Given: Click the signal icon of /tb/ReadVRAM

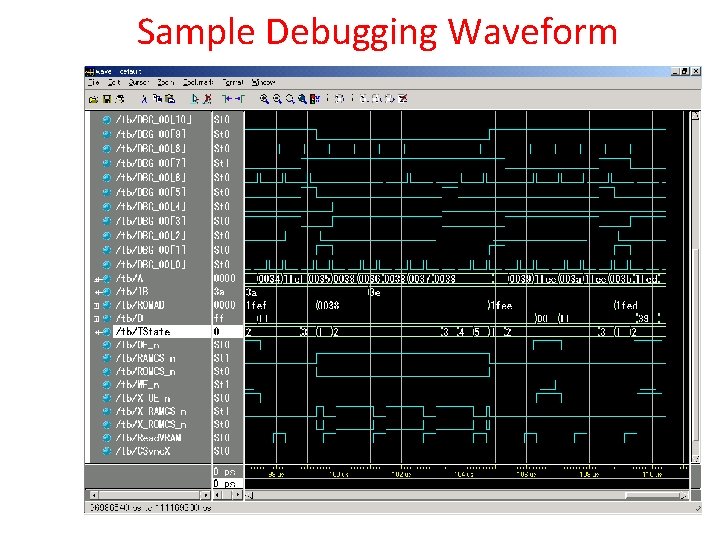Looking at the screenshot, I should pyautogui.click(x=107, y=438).
